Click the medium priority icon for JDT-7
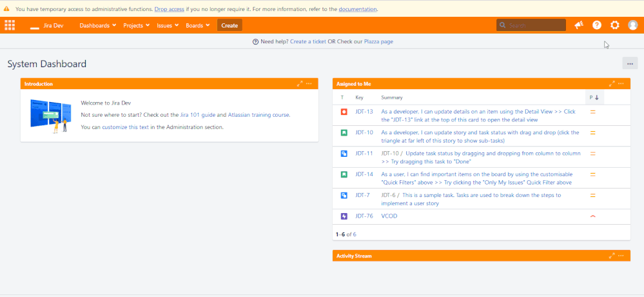Screen dimensions: 644x297 [x=592, y=196]
